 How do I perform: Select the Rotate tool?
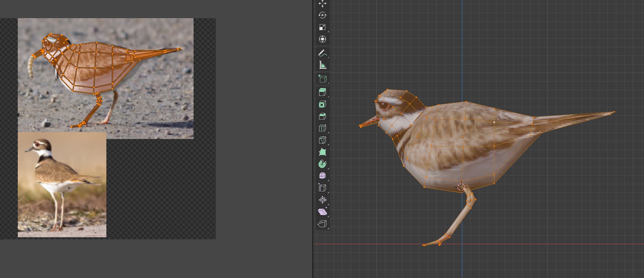(322, 15)
